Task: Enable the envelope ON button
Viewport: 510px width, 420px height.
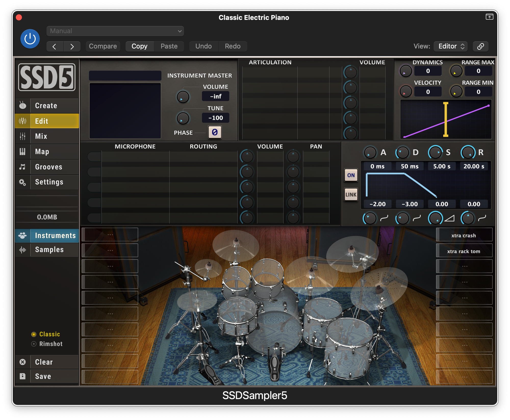Action: [x=351, y=175]
